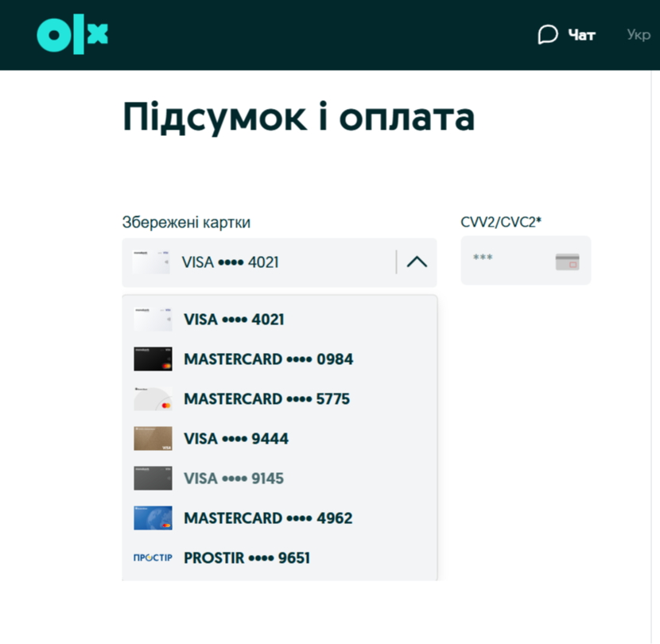Click the CVV2/CVC2* label
The height and width of the screenshot is (644, 660).
pos(501,222)
